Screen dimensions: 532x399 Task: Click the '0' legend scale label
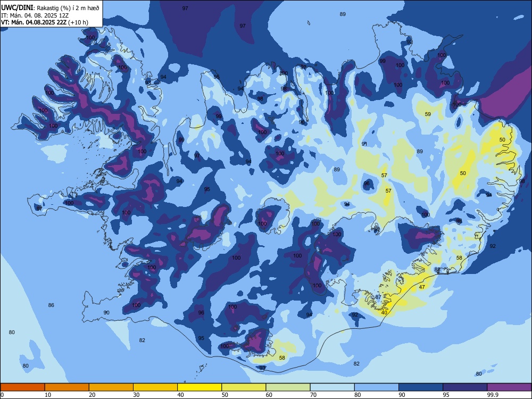coord(2,395)
